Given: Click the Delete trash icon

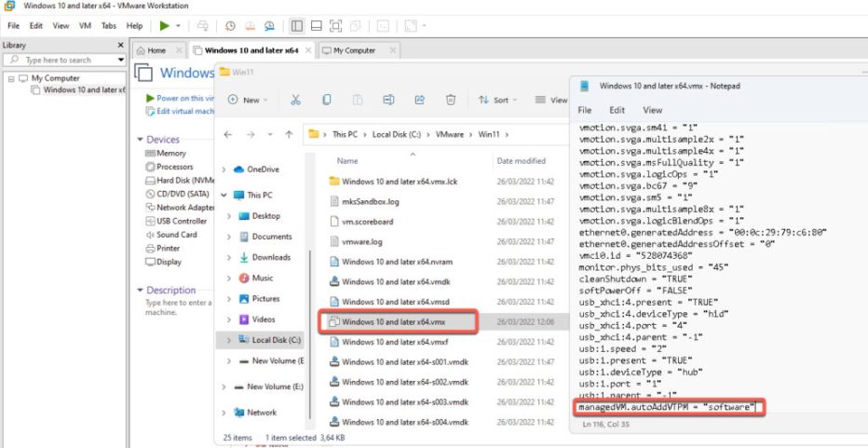Looking at the screenshot, I should (x=451, y=100).
